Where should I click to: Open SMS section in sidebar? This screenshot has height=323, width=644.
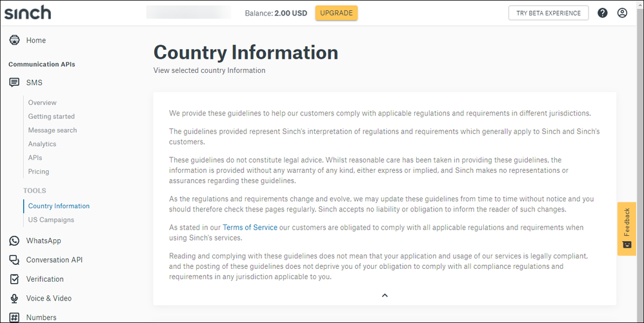click(34, 83)
